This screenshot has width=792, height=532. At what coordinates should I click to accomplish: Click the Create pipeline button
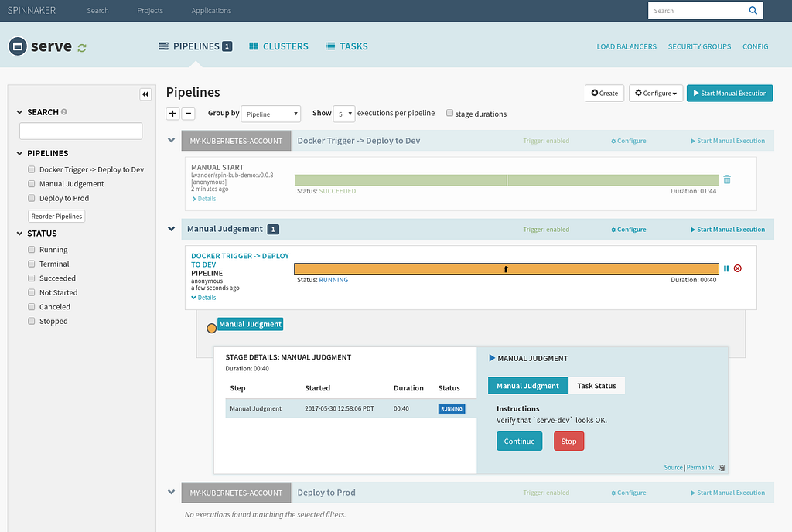click(604, 94)
